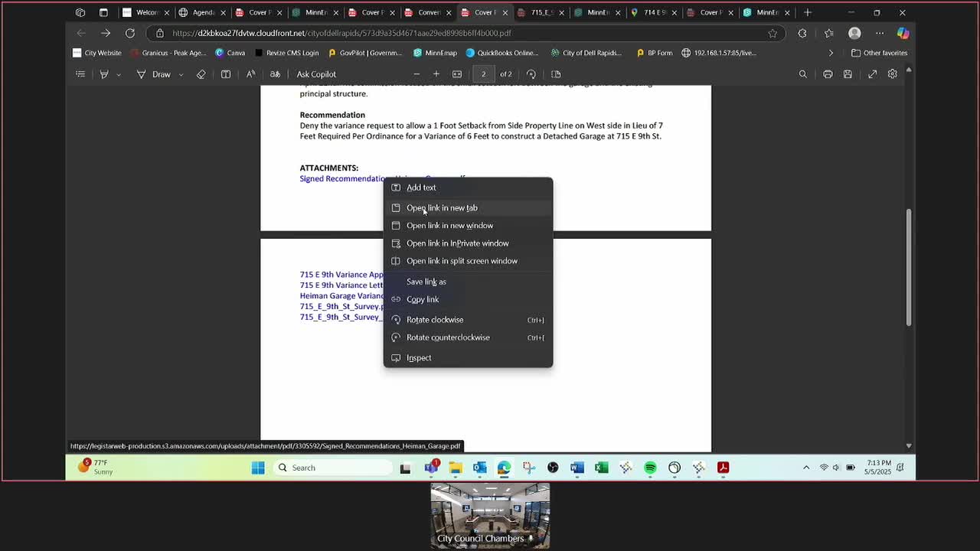Open the Revize CMS Login bookmark
The height and width of the screenshot is (551, 980).
286,53
